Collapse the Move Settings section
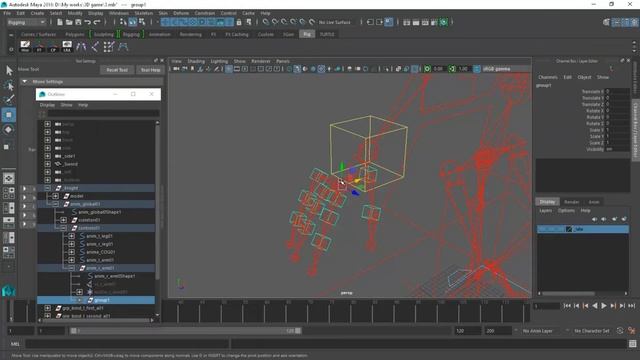The image size is (640, 360). (x=24, y=82)
